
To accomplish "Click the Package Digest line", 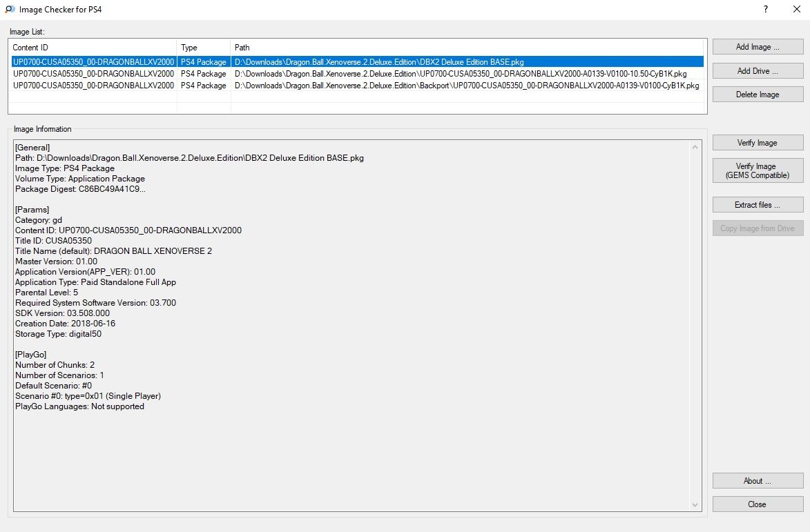I will click(80, 189).
